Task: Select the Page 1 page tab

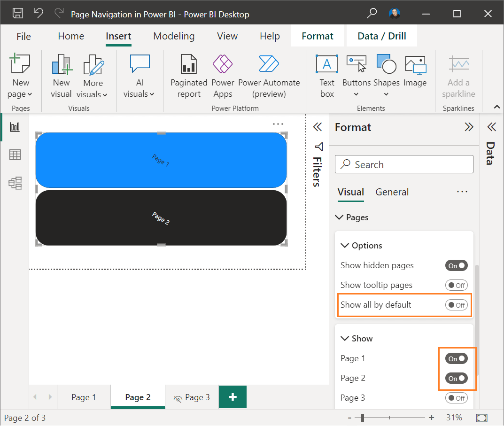Action: tap(84, 397)
